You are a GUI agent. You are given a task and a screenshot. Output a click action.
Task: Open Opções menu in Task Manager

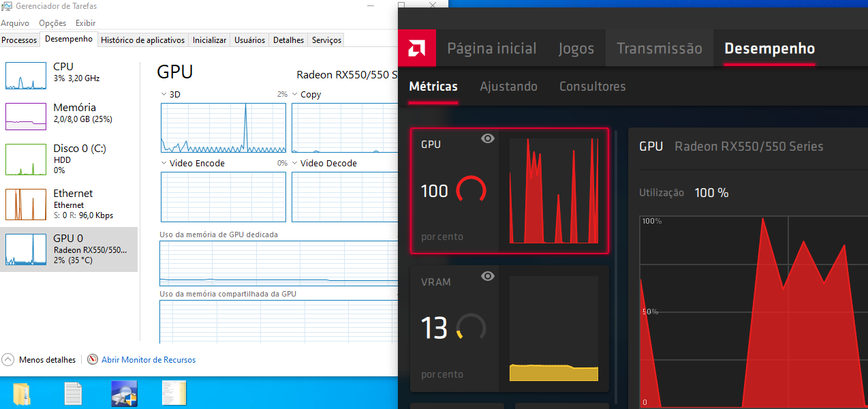[x=52, y=23]
